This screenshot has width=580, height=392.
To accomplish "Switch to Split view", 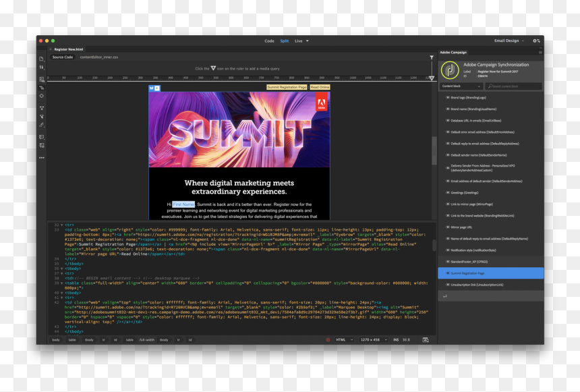I will (x=285, y=41).
